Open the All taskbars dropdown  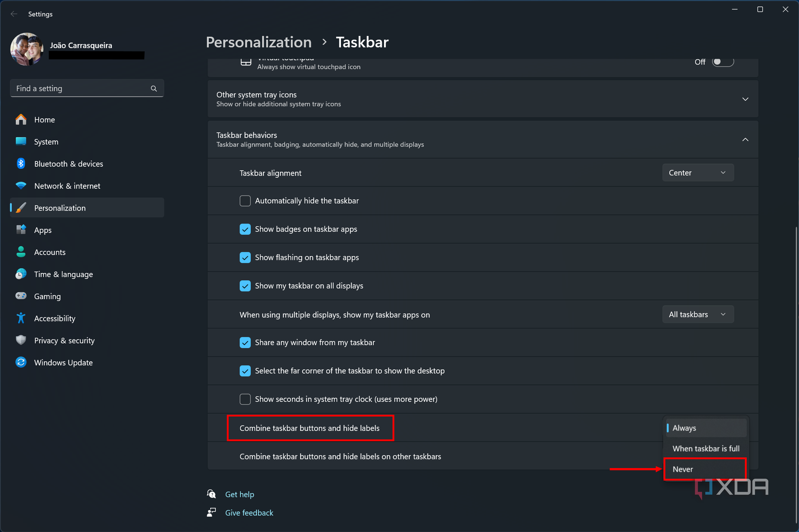(697, 315)
